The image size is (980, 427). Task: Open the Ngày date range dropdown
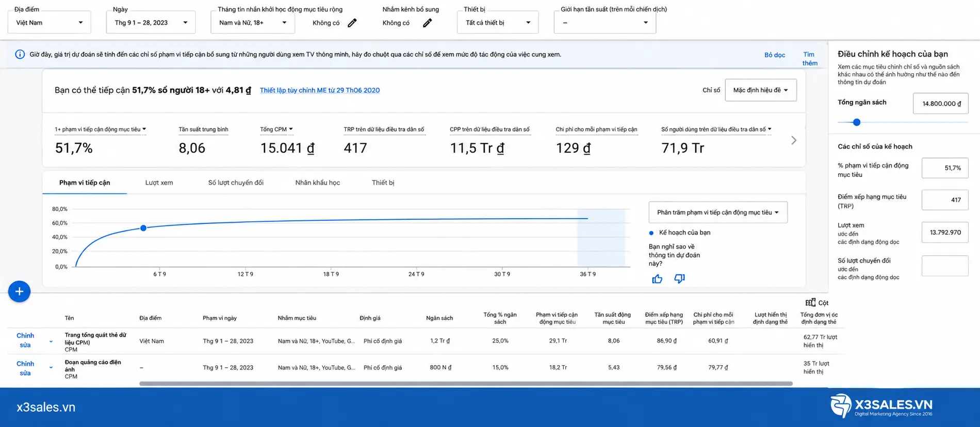coord(151,23)
